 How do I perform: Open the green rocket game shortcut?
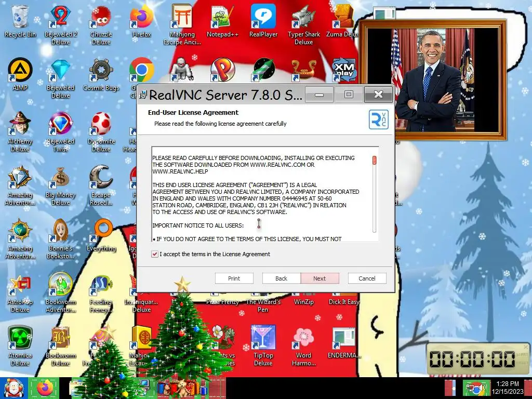[264, 70]
